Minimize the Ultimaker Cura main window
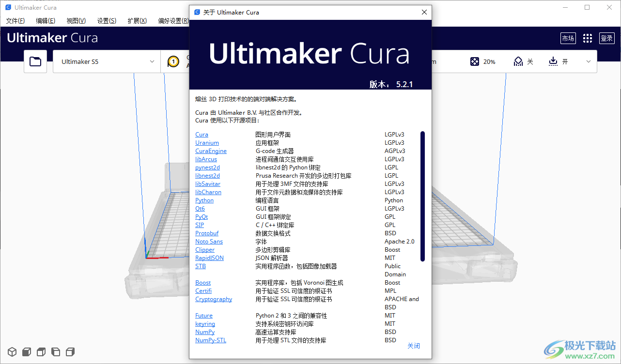 565,7
